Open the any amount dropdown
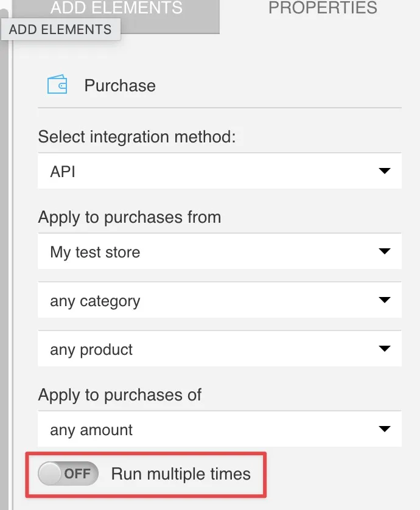 point(220,429)
